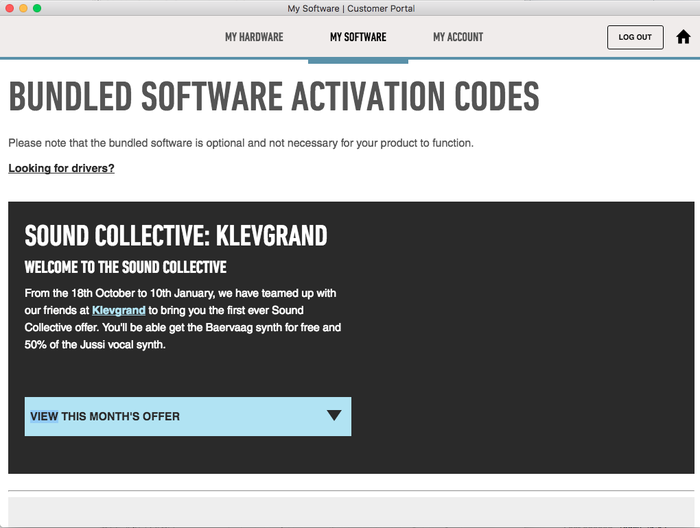This screenshot has height=528, width=700.
Task: Click the note about optional bundled software
Action: tap(241, 143)
